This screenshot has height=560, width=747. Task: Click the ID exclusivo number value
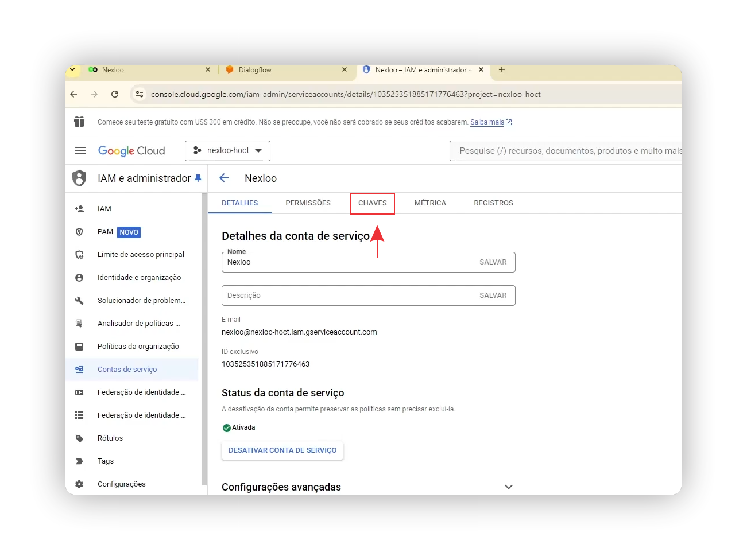pos(265,364)
